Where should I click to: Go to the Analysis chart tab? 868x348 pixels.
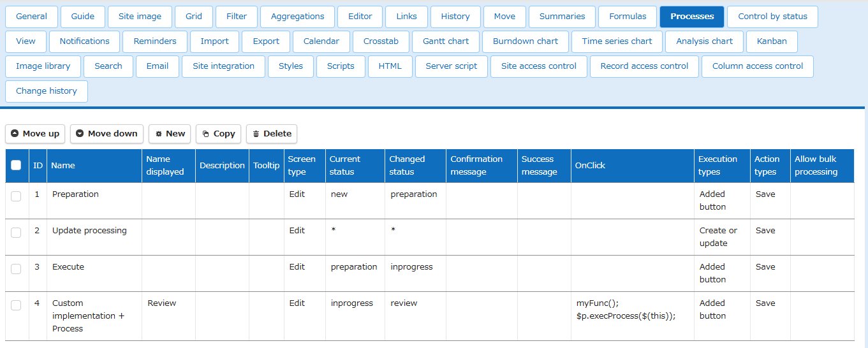pos(704,41)
